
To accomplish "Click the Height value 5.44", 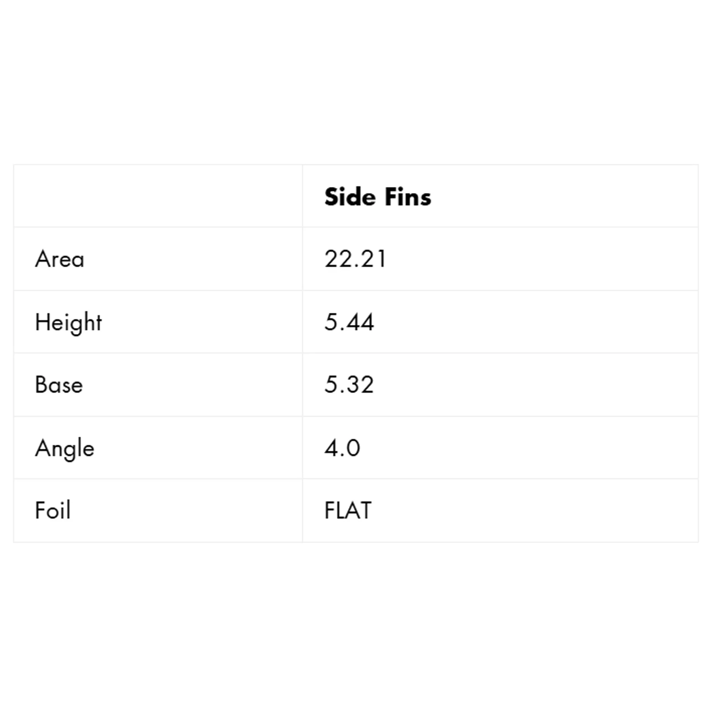I will 349,322.
